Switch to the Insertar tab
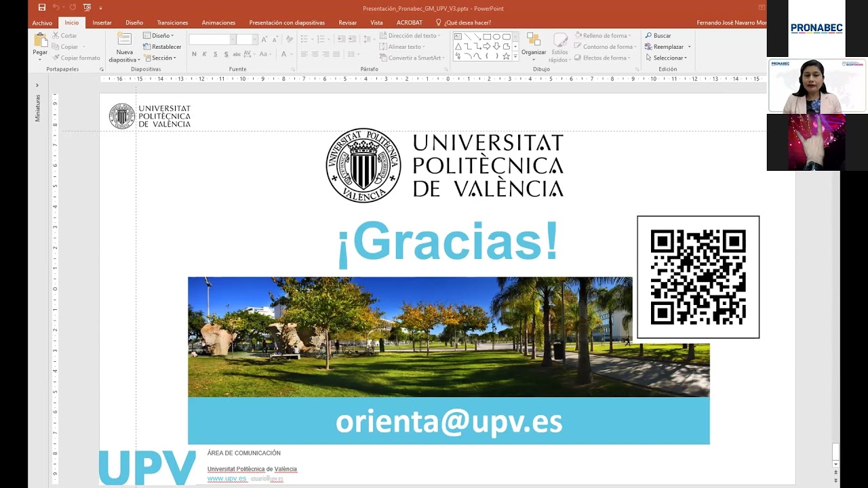 point(102,22)
